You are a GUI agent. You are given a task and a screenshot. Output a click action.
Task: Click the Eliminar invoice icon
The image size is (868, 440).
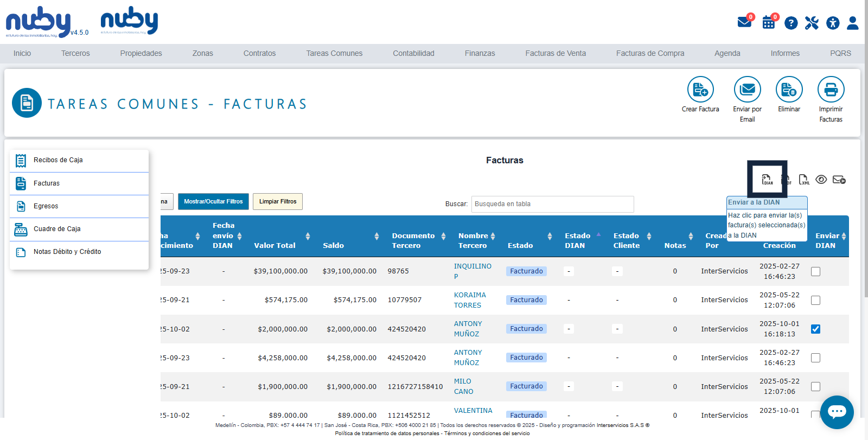(x=789, y=90)
